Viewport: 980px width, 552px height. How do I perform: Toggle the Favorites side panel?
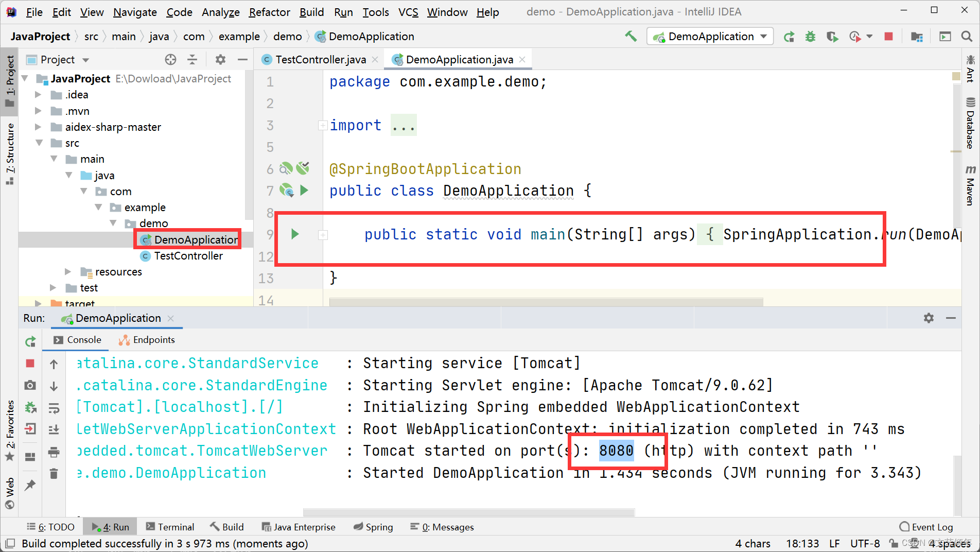(x=10, y=431)
